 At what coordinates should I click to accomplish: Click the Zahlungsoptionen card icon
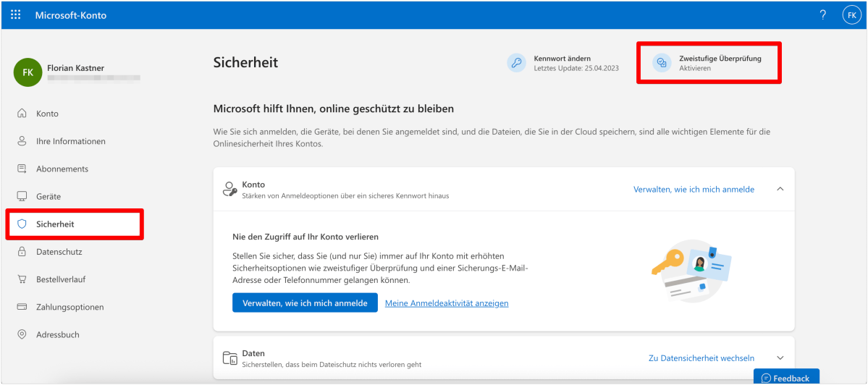(x=22, y=307)
